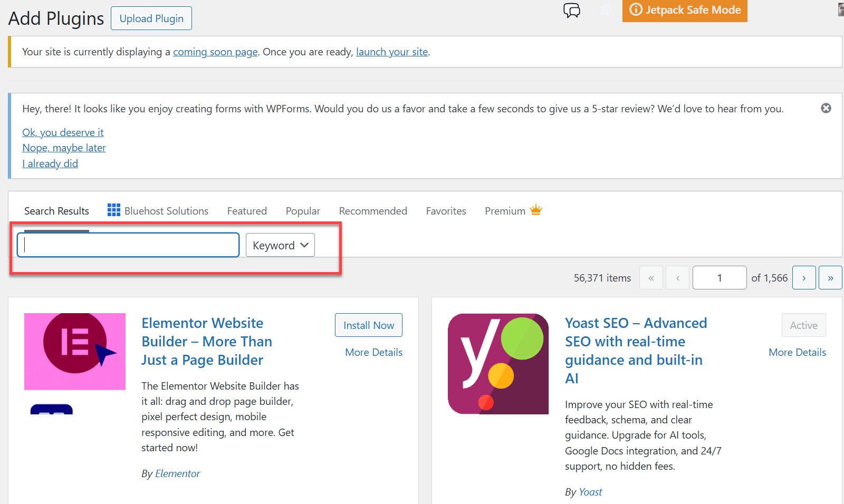
Task: Click the Yoast SEO plugin logo
Action: coord(498,363)
